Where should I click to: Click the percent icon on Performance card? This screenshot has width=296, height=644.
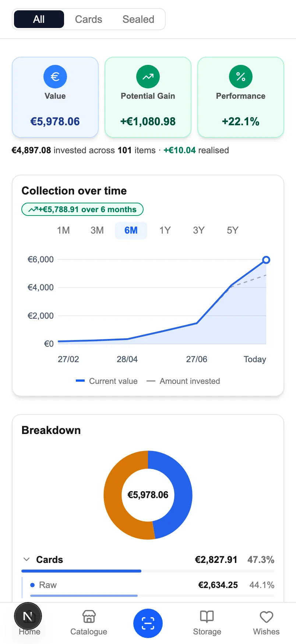coord(241,77)
